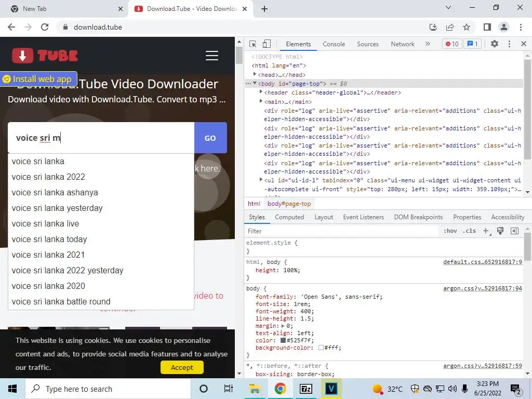This screenshot has height=399, width=532.
Task: Open the DevTools more options kebab menu
Action: (509, 44)
